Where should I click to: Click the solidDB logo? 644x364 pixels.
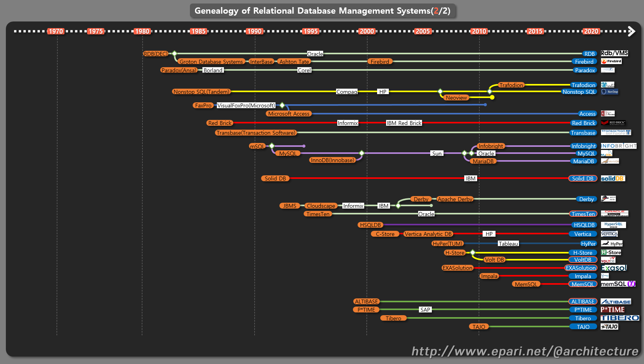(x=613, y=178)
